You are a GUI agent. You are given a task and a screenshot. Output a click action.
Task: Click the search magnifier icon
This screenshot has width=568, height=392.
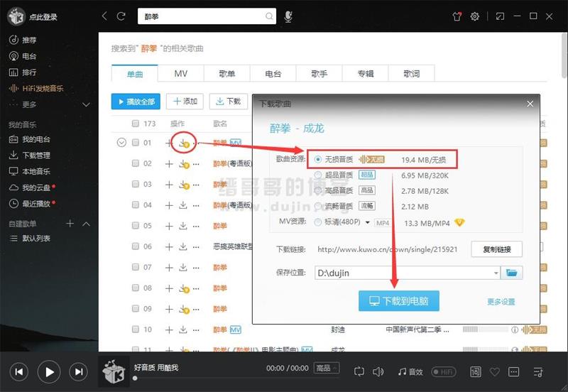[269, 16]
